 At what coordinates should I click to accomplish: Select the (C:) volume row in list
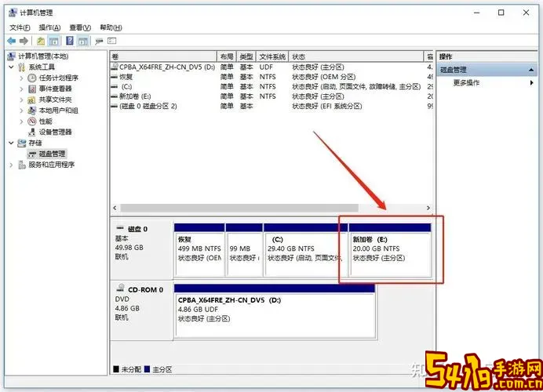tap(271, 86)
